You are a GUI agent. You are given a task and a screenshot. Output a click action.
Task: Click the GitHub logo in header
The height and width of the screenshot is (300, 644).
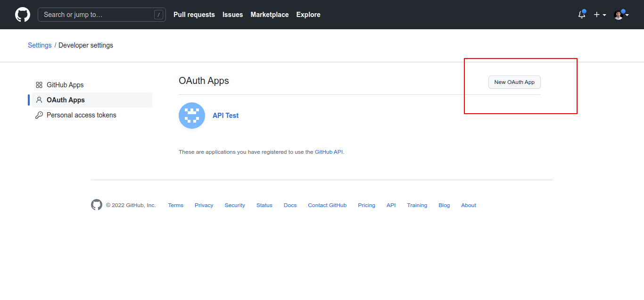[x=23, y=15]
